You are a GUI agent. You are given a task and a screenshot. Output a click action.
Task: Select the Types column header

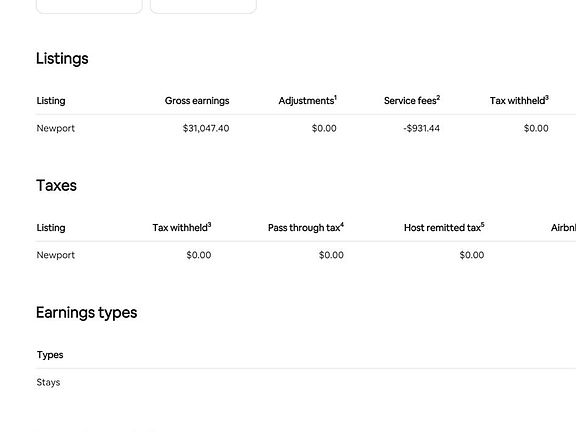coord(50,355)
